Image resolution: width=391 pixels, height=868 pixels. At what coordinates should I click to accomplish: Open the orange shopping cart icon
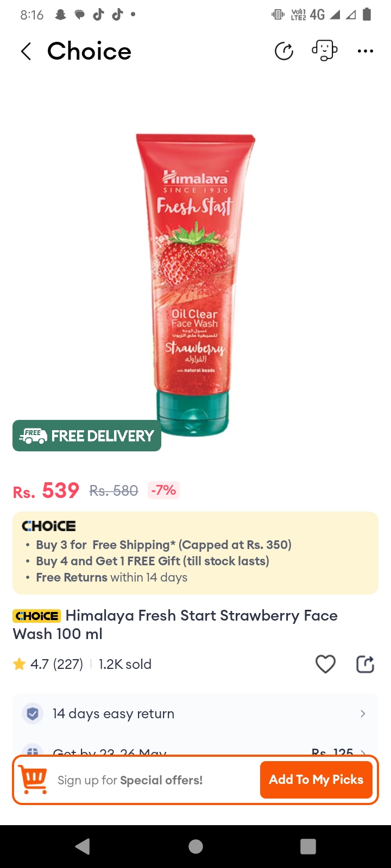[33, 780]
